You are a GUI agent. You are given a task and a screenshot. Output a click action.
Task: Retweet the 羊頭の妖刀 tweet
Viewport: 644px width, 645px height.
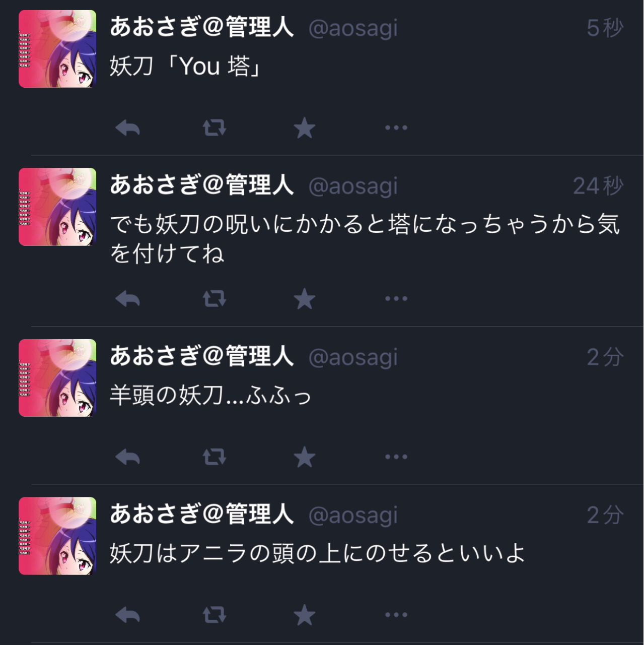pos(214,457)
